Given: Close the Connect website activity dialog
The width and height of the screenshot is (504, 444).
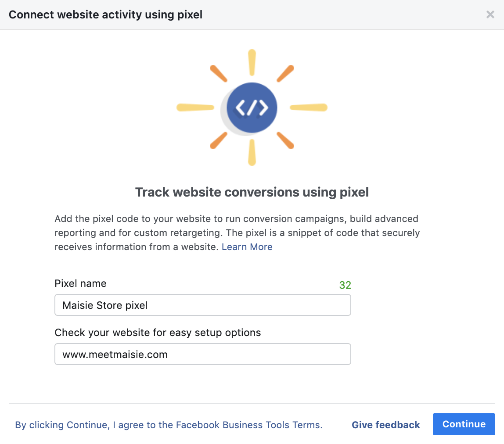Looking at the screenshot, I should click(x=490, y=14).
